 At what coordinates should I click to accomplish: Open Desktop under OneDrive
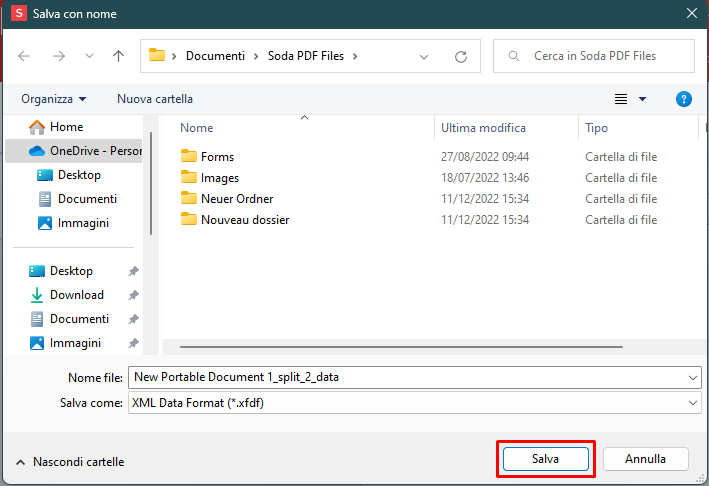click(69, 175)
